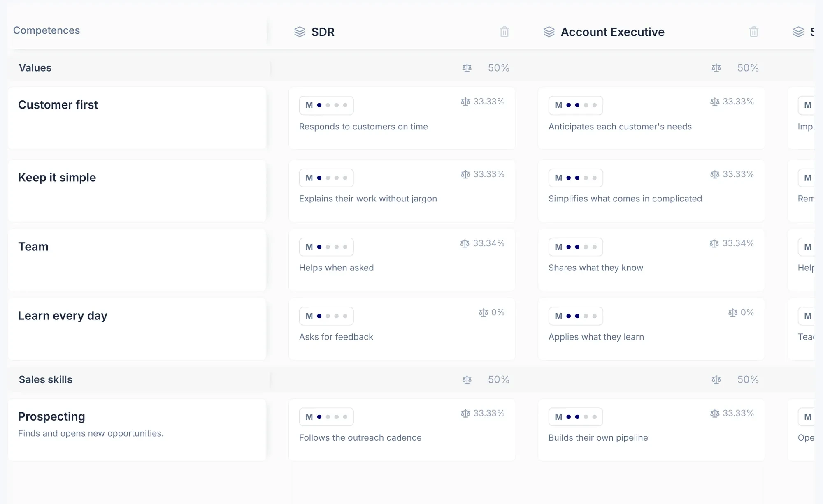Click Sales skills scale icon in Account Executive column

(716, 379)
